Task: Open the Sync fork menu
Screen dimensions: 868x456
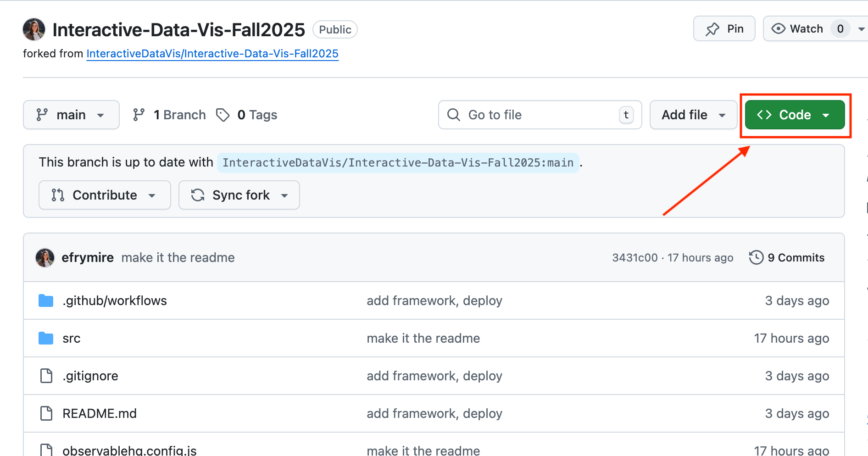Action: point(239,195)
